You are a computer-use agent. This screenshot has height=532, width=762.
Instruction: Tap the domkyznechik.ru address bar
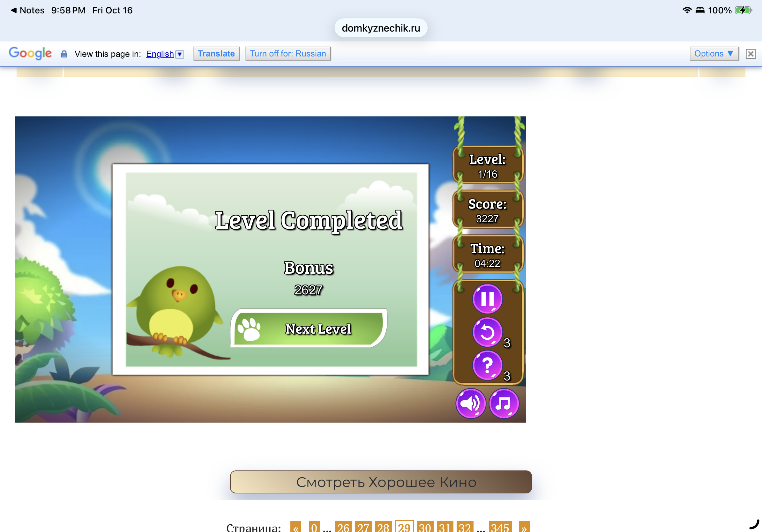(x=381, y=28)
